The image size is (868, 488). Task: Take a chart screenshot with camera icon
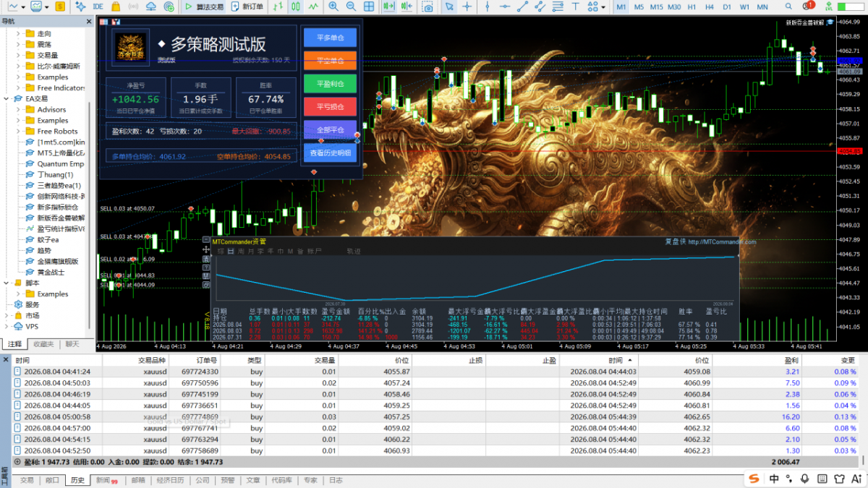(x=427, y=7)
